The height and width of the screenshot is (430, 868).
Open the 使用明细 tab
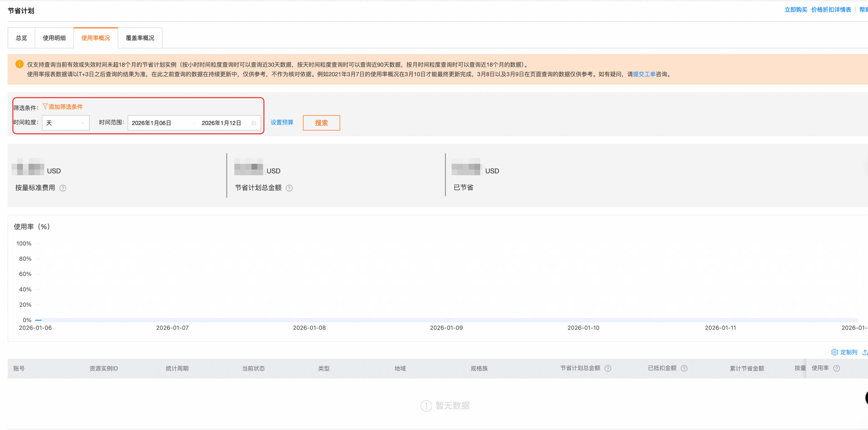point(54,38)
